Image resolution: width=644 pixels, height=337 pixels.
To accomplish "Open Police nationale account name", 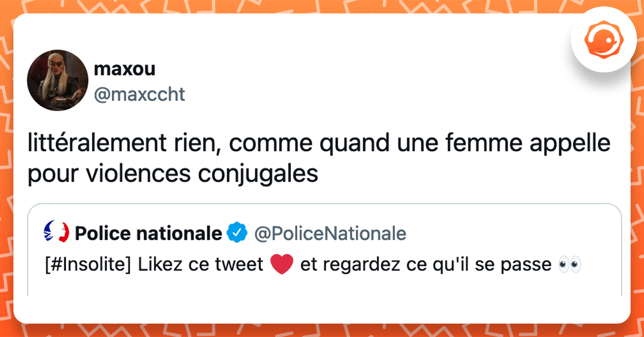I will (x=149, y=233).
